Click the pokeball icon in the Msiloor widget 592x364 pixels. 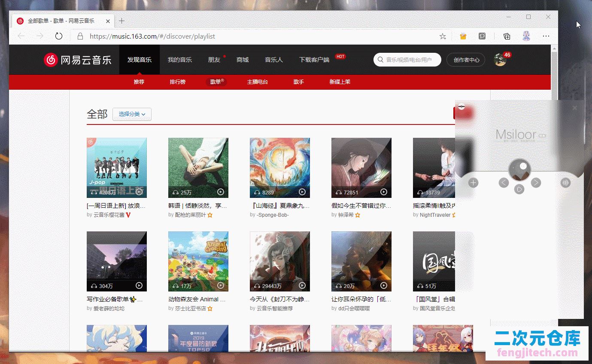(461, 106)
